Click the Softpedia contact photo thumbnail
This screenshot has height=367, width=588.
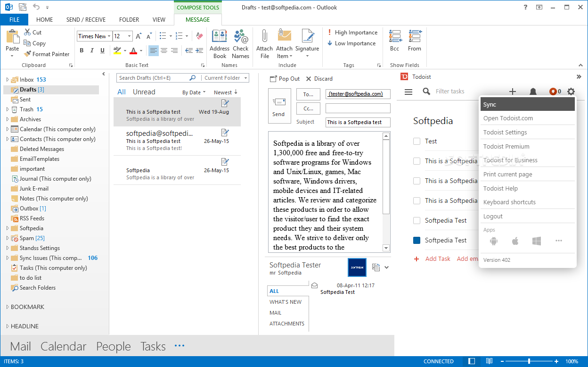coord(357,267)
